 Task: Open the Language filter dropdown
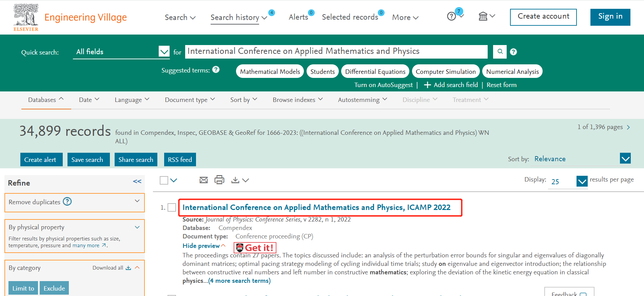pyautogui.click(x=132, y=100)
